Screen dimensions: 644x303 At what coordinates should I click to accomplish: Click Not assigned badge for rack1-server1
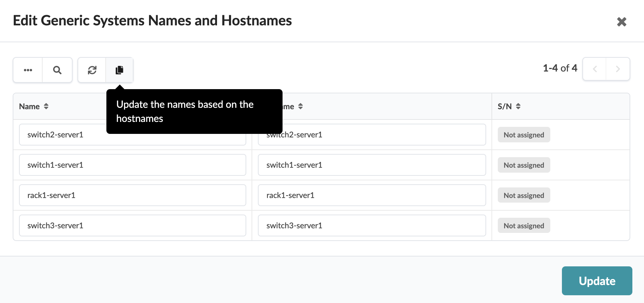(x=524, y=195)
